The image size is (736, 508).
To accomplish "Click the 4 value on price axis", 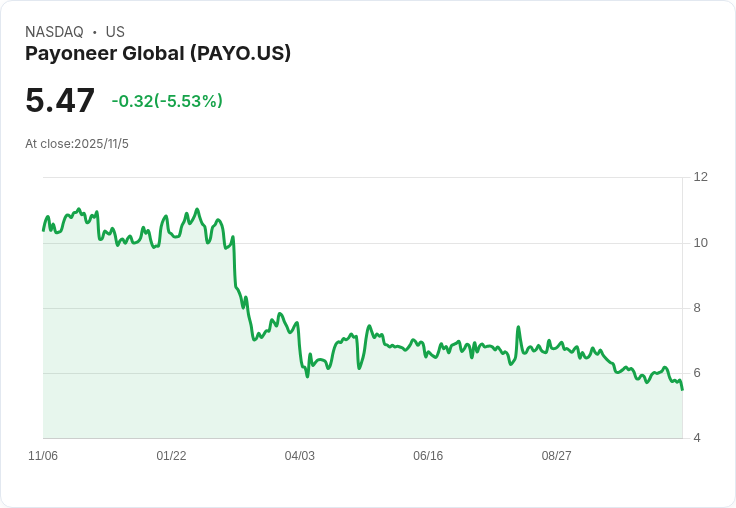I will click(697, 438).
